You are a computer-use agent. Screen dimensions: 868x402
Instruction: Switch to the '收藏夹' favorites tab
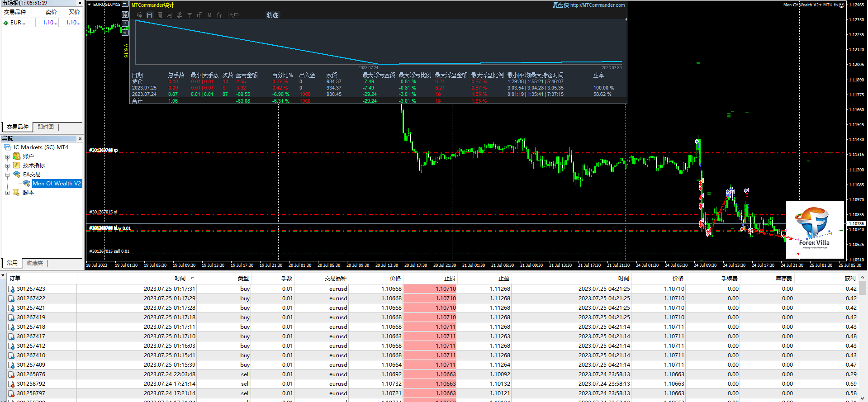pyautogui.click(x=35, y=263)
